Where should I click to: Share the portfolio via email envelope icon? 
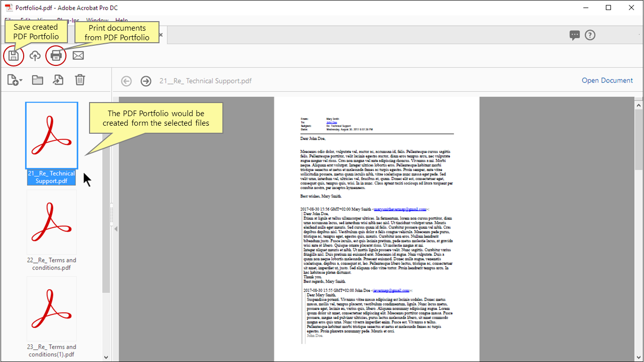tap(77, 55)
